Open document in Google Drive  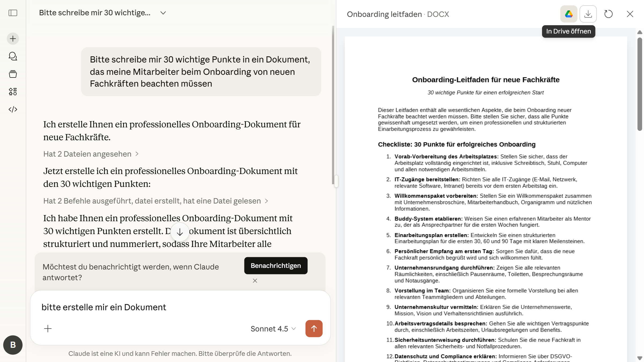pos(569,14)
